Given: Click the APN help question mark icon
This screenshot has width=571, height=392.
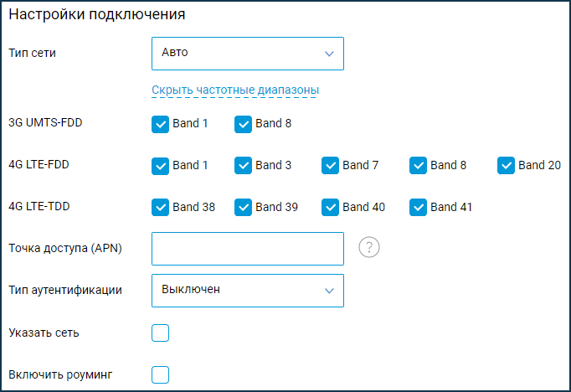Looking at the screenshot, I should (x=369, y=248).
